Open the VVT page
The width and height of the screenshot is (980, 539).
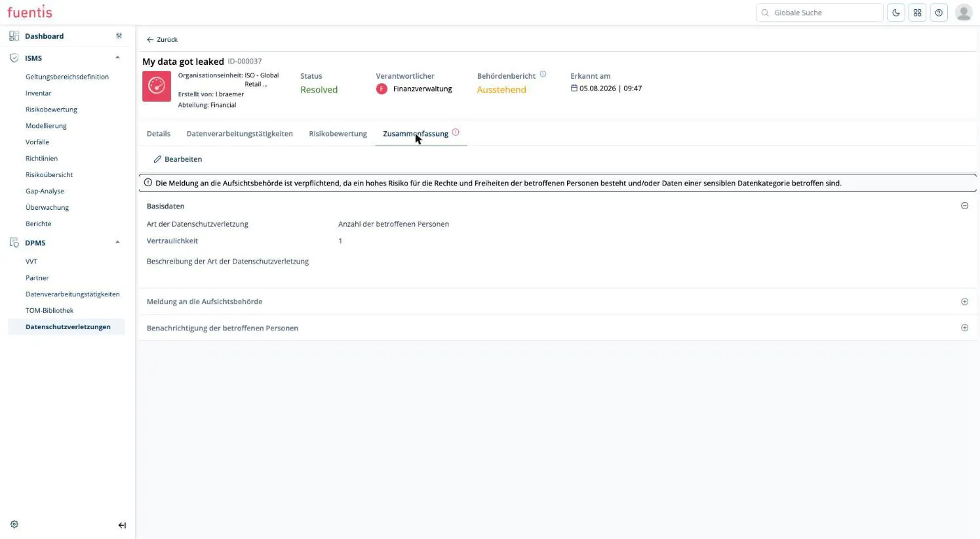(x=31, y=262)
